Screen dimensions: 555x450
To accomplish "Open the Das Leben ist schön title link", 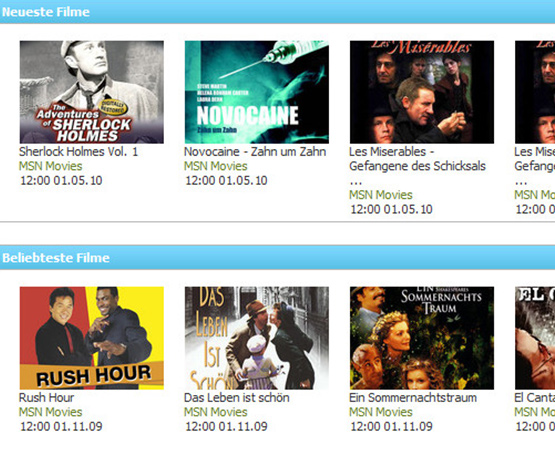I will pyautogui.click(x=237, y=397).
